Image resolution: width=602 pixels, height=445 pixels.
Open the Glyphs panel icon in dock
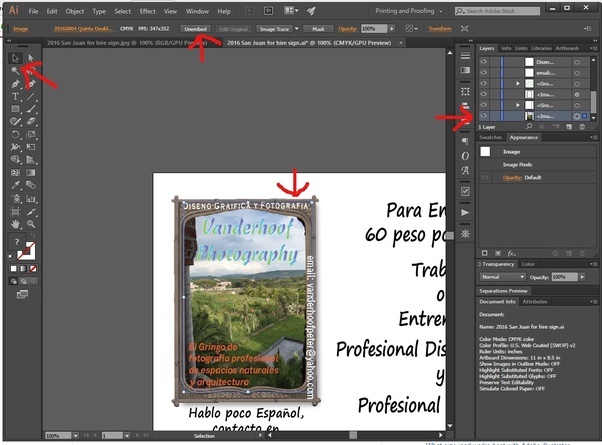pyautogui.click(x=465, y=170)
